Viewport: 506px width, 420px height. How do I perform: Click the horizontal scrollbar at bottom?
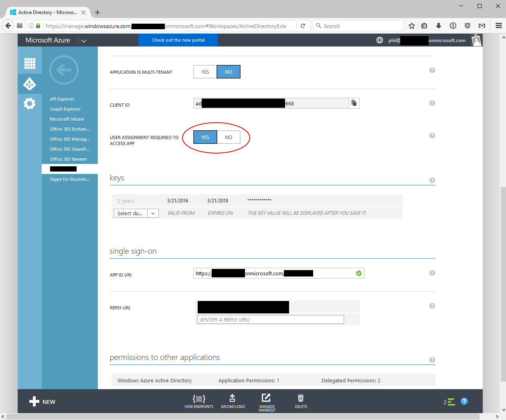click(x=243, y=417)
